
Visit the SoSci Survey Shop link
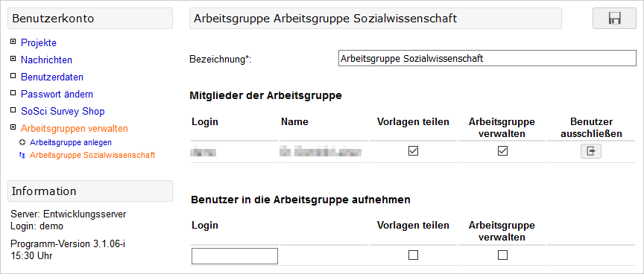coord(63,111)
